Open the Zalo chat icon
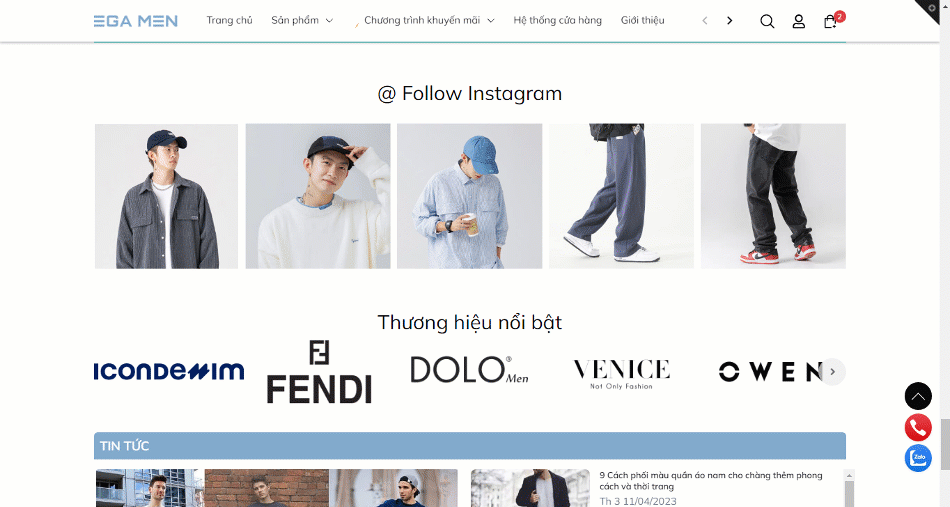Image resolution: width=950 pixels, height=507 pixels. pos(918,458)
